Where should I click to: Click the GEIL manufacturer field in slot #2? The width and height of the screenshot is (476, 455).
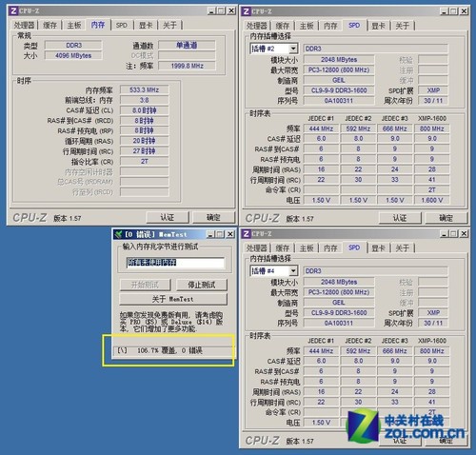click(339, 80)
